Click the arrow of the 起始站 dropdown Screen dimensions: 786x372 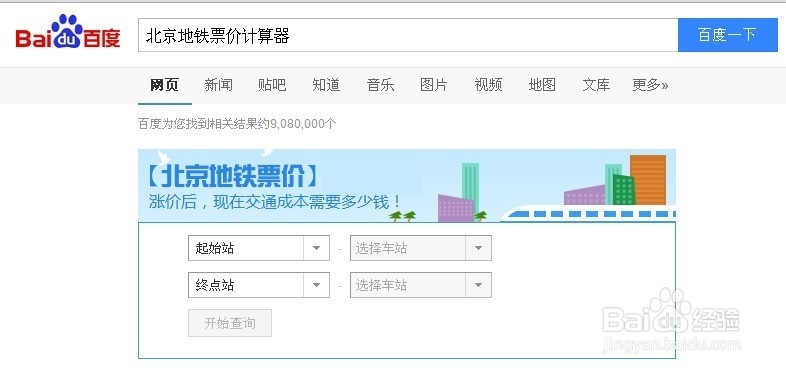click(x=316, y=248)
